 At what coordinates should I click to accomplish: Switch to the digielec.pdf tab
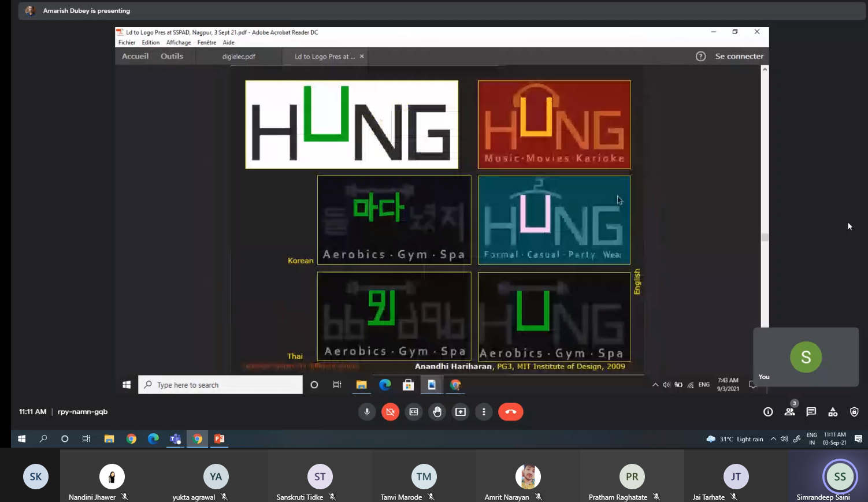[x=239, y=57]
